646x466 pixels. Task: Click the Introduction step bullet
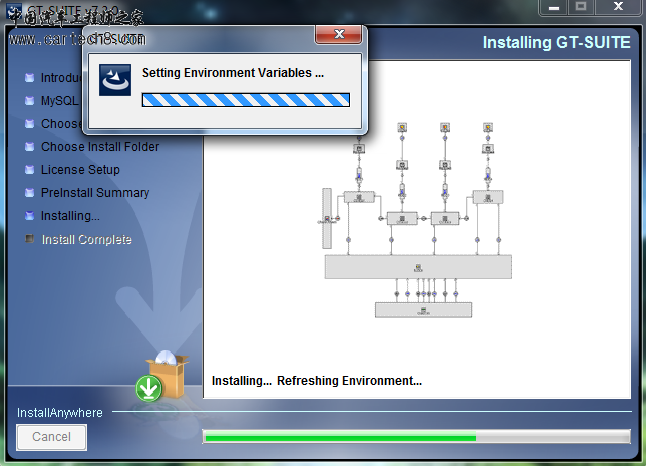click(30, 78)
